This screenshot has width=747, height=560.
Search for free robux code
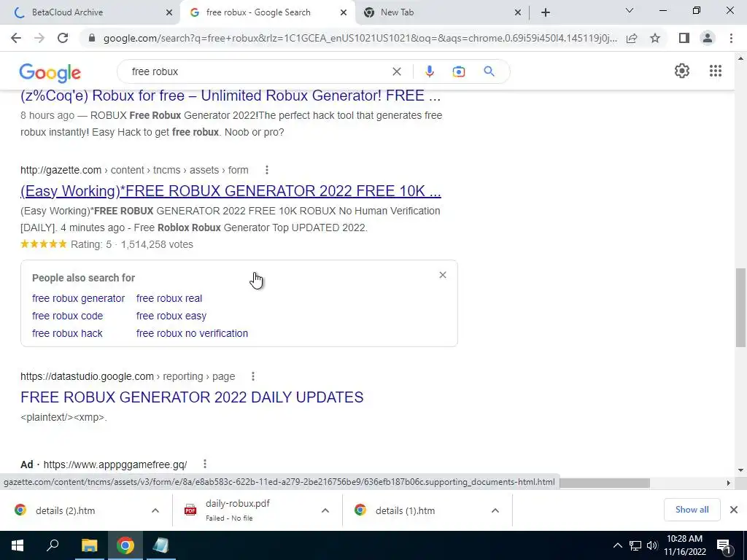pyautogui.click(x=67, y=316)
